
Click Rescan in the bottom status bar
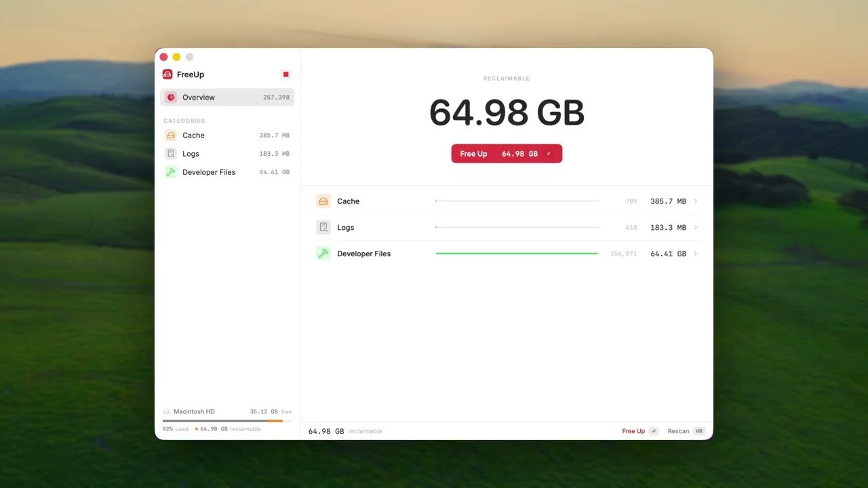(x=678, y=430)
